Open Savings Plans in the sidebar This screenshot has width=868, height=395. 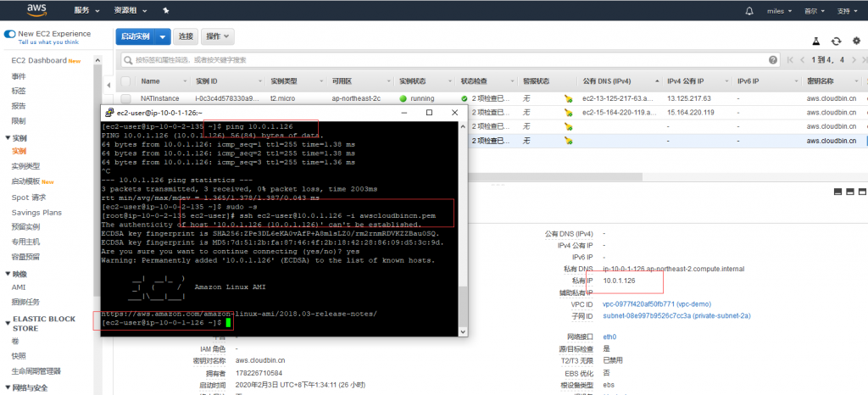[x=36, y=213]
